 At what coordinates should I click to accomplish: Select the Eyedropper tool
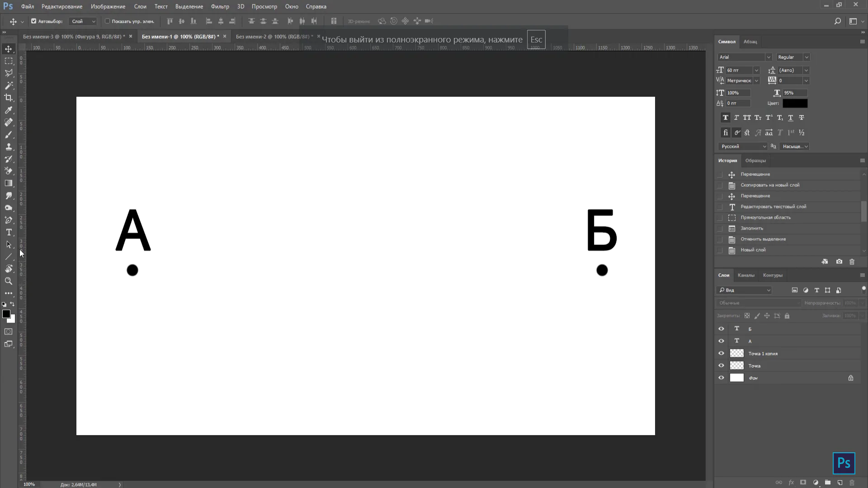pos(9,110)
